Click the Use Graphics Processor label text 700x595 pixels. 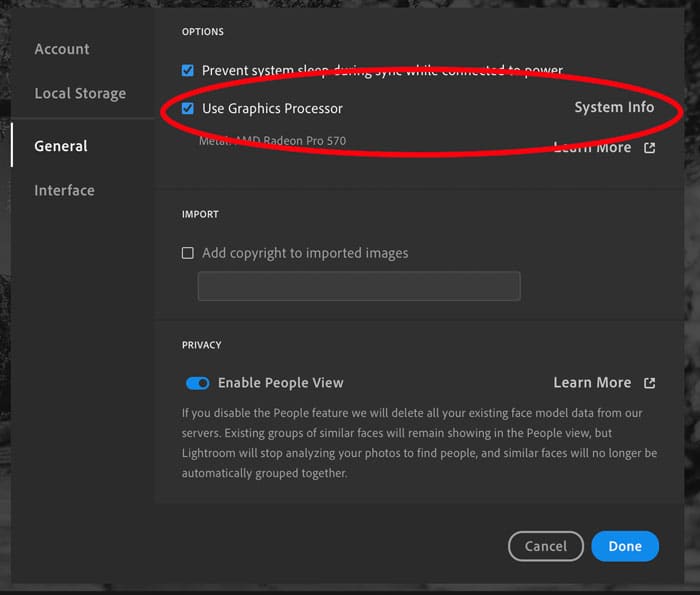click(x=272, y=108)
